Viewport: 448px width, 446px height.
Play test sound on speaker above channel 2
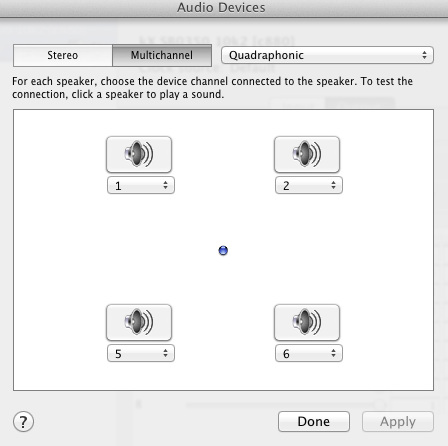pyautogui.click(x=307, y=154)
